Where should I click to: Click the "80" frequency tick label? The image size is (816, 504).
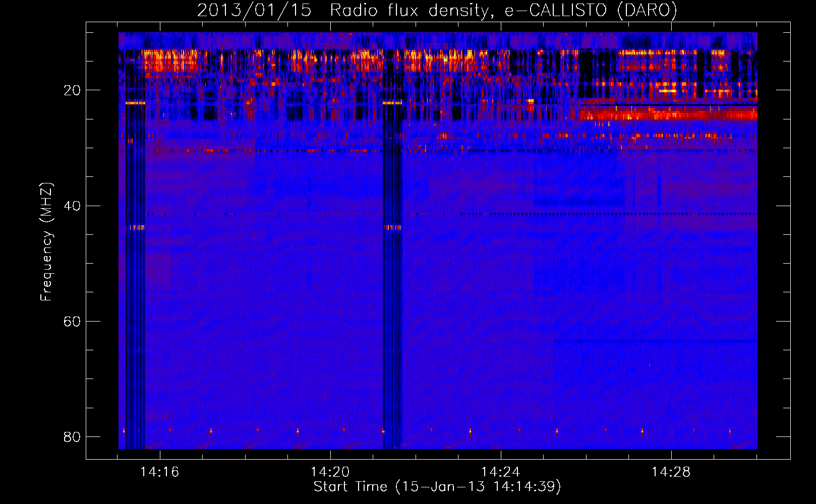72,437
